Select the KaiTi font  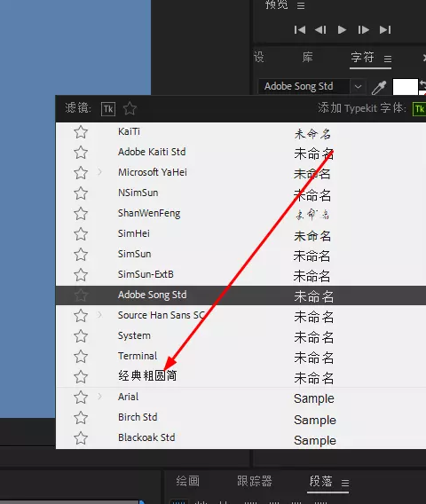129,132
